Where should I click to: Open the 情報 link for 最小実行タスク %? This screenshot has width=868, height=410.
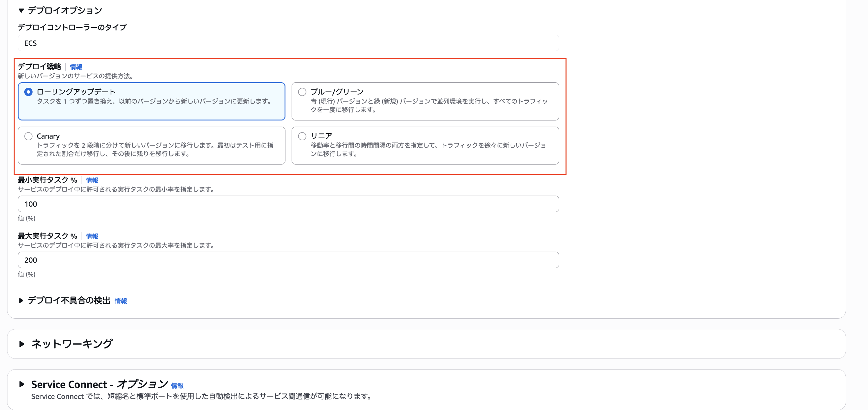[92, 180]
